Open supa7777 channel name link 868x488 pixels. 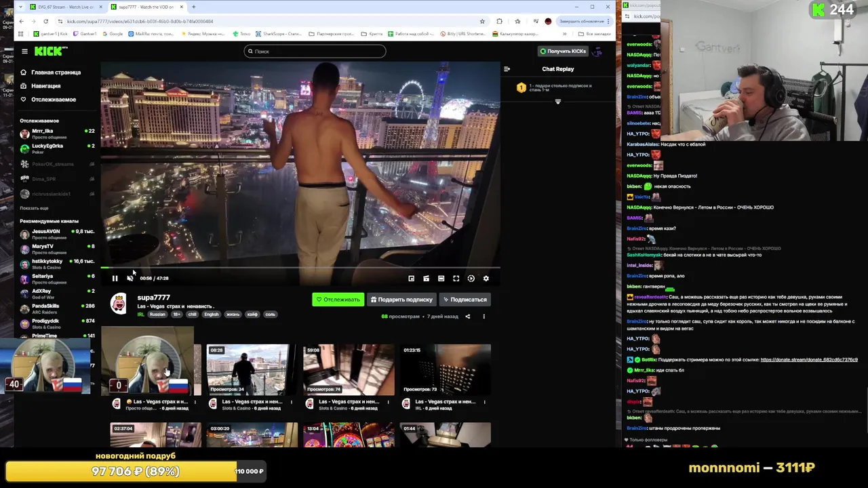tap(153, 298)
